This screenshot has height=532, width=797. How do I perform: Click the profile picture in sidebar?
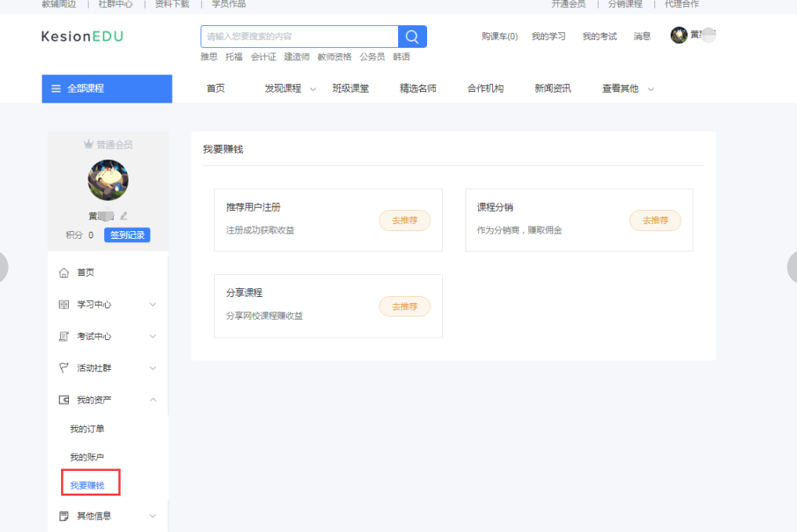tap(108, 180)
